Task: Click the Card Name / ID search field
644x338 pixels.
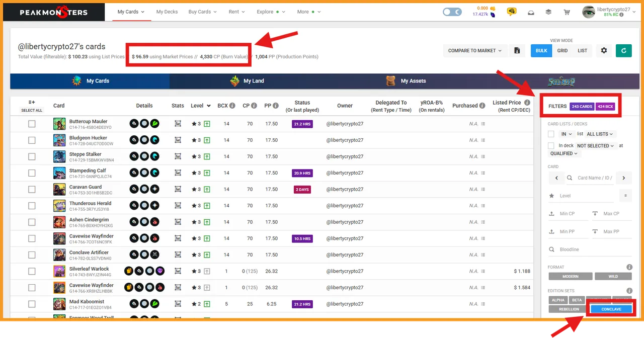Action: pyautogui.click(x=589, y=178)
